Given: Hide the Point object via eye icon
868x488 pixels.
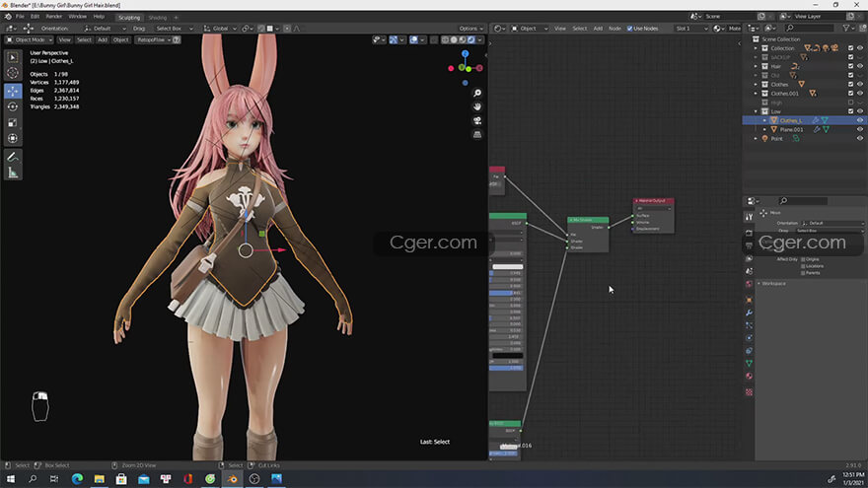Looking at the screenshot, I should [860, 138].
